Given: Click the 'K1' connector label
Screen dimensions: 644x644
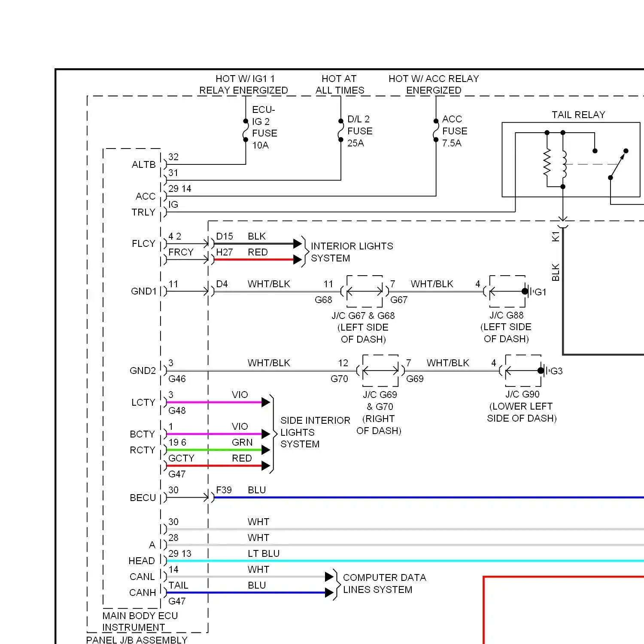Looking at the screenshot, I should click(x=556, y=237).
